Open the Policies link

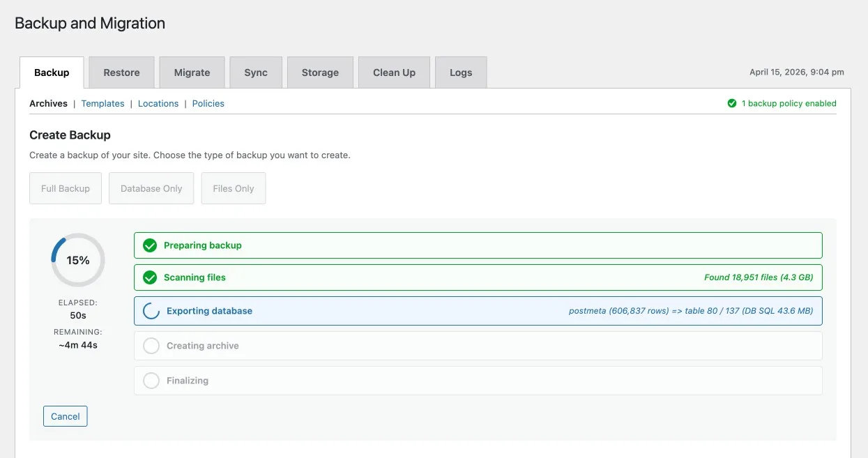point(208,103)
